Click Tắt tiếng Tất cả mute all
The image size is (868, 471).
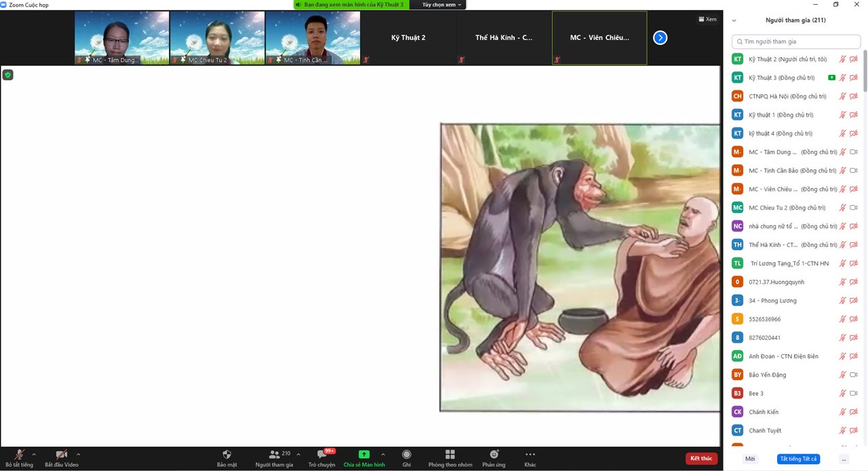798,459
